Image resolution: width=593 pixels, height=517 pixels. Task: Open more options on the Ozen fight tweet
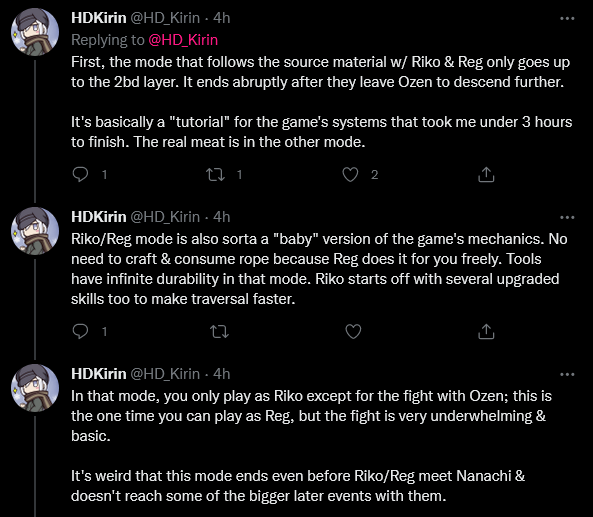tap(567, 374)
